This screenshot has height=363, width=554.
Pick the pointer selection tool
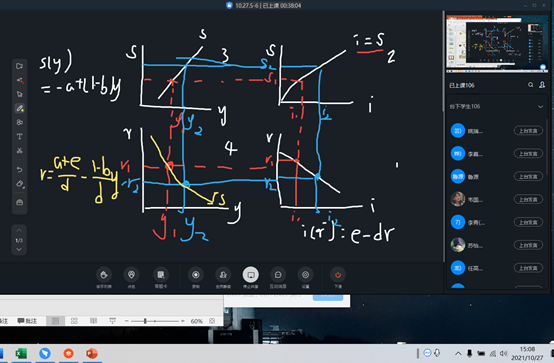(19, 94)
